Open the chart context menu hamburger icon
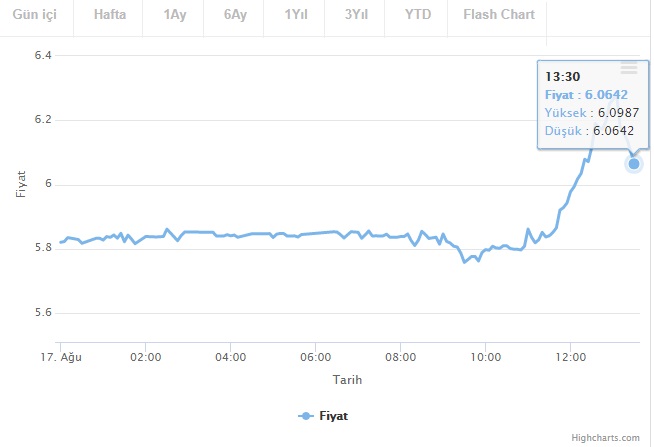This screenshot has height=447, width=654. (x=629, y=68)
